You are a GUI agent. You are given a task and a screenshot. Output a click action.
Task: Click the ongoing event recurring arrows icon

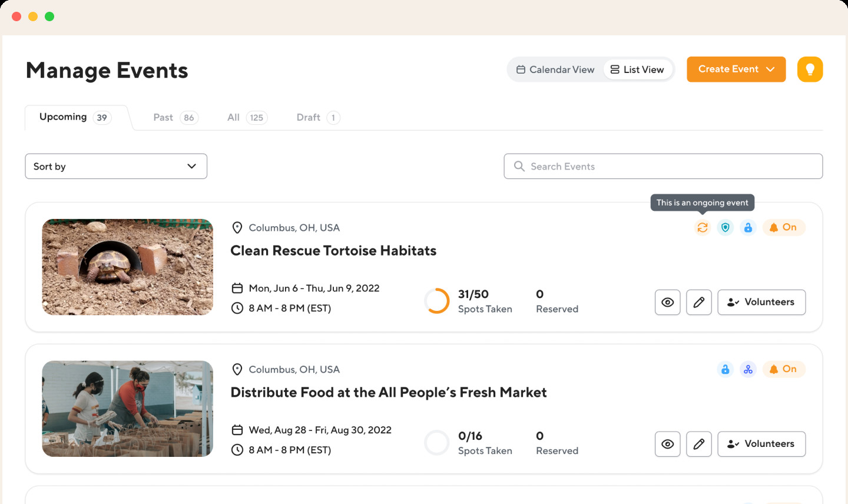pos(703,227)
